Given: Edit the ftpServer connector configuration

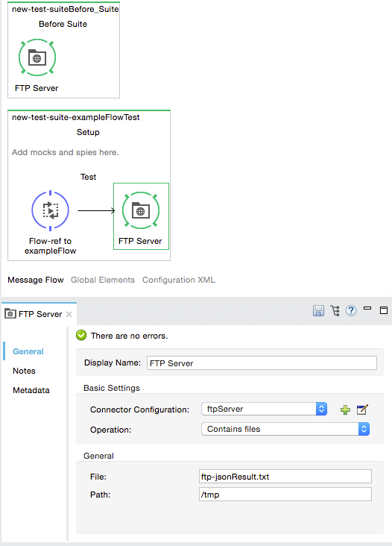Looking at the screenshot, I should tap(362, 409).
